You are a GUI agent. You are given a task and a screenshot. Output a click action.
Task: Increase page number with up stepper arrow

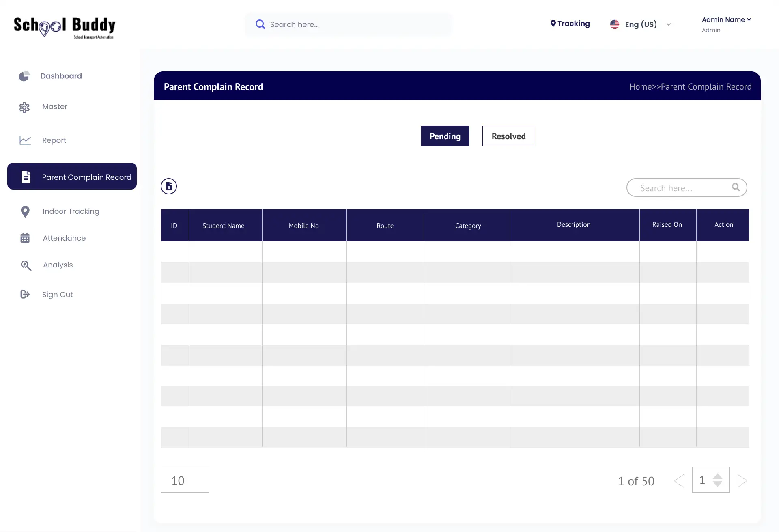click(x=717, y=476)
